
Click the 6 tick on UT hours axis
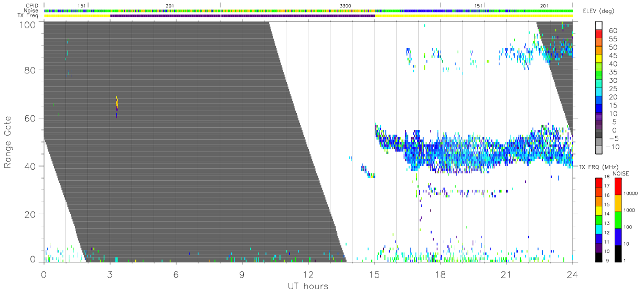click(x=176, y=274)
